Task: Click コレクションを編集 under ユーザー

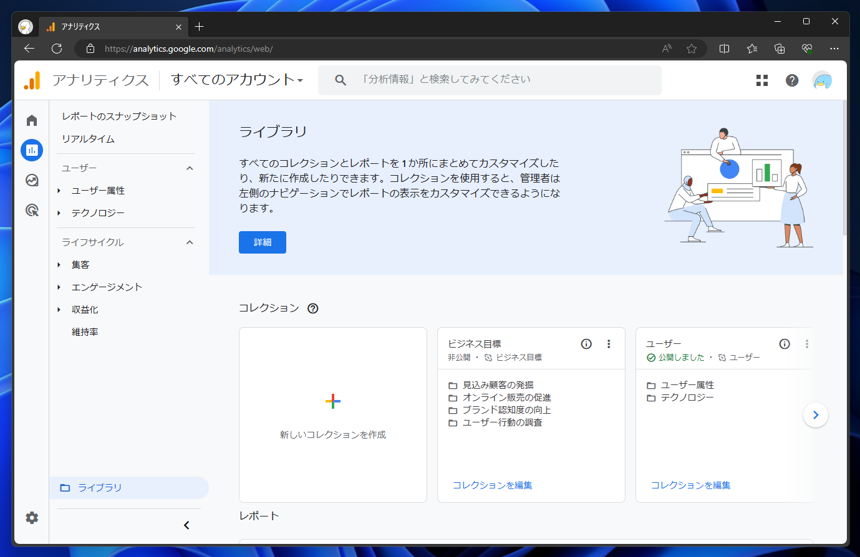Action: 691,485
